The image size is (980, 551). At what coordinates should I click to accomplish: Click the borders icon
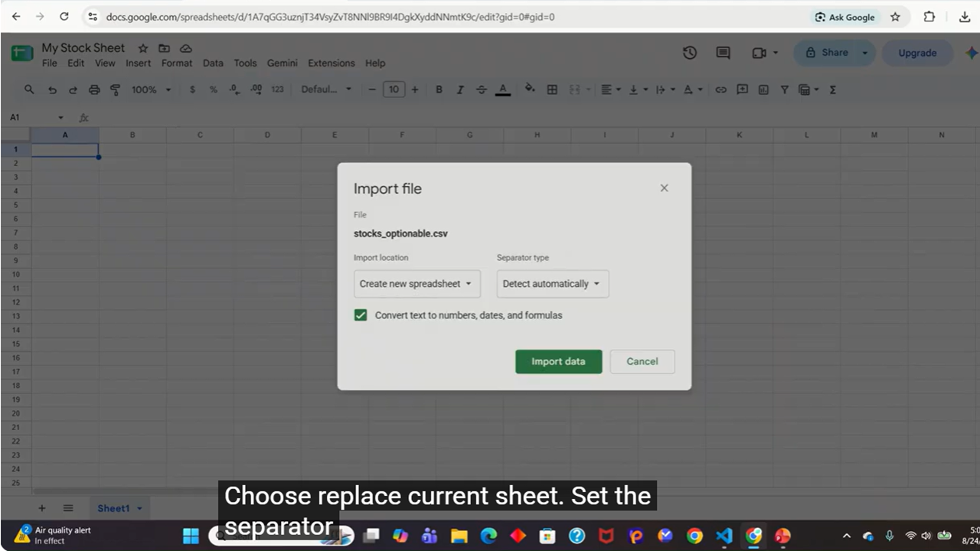(x=552, y=90)
